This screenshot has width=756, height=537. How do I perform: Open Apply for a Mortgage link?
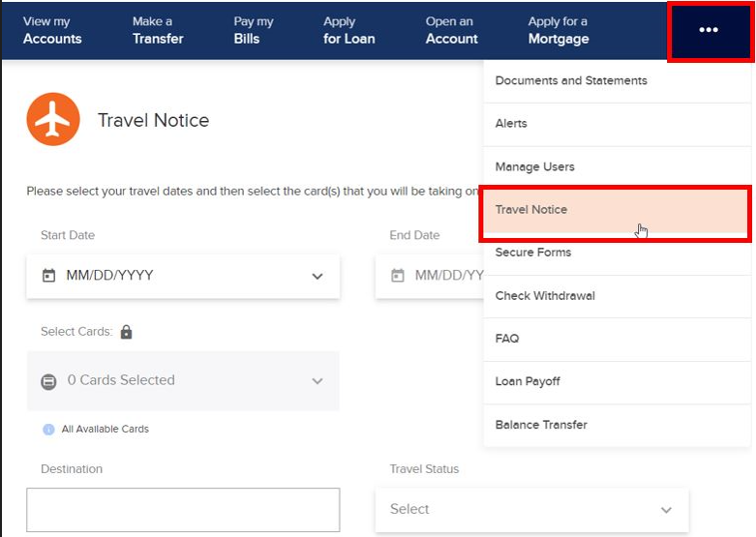click(x=558, y=30)
